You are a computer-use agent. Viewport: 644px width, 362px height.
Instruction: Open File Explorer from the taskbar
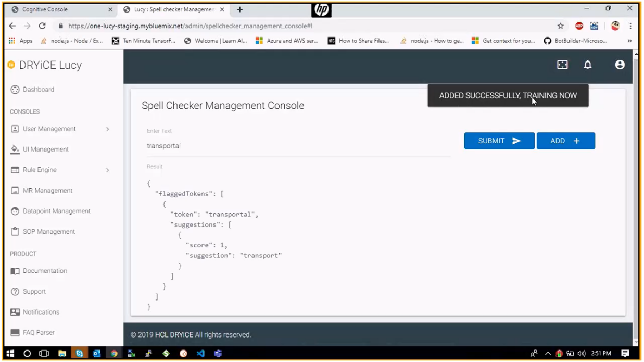click(x=62, y=353)
